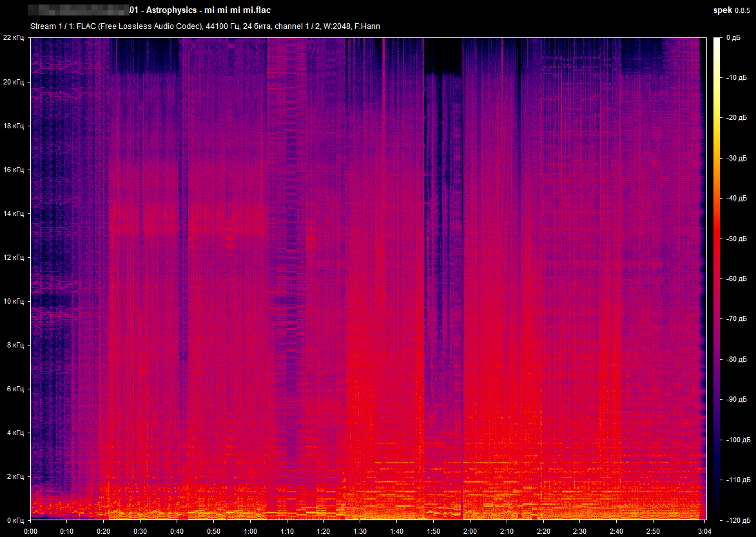Image resolution: width=756 pixels, height=537 pixels.
Task: Click the '1:10' time axis label
Action: tap(287, 531)
